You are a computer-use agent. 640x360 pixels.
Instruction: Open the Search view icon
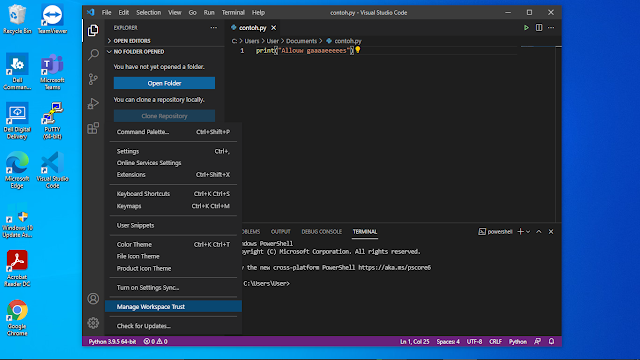(x=93, y=54)
